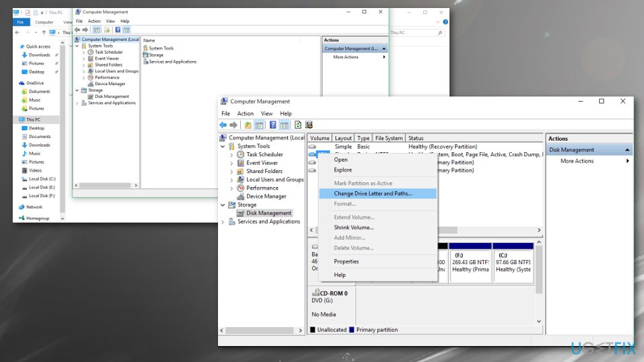Expand Performance node in front window
Screen dimensions: 644x362
pyautogui.click(x=231, y=188)
